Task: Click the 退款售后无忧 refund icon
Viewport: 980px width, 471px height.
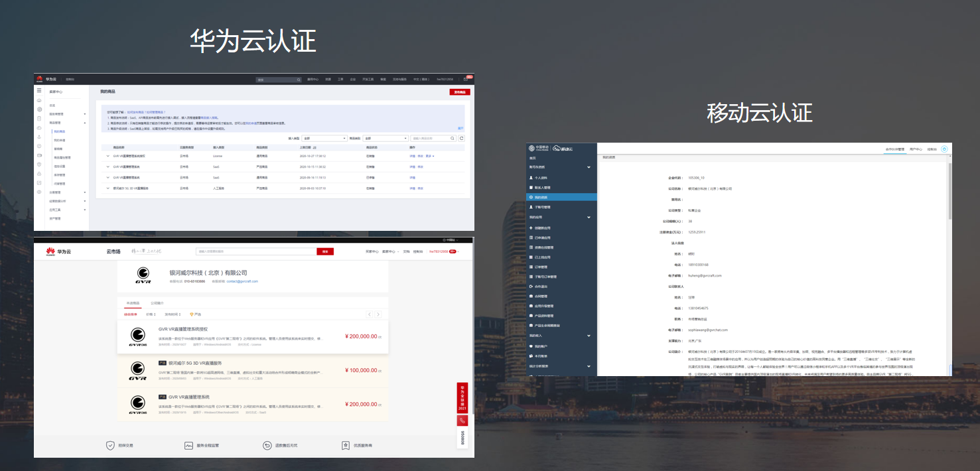Action: 267,445
